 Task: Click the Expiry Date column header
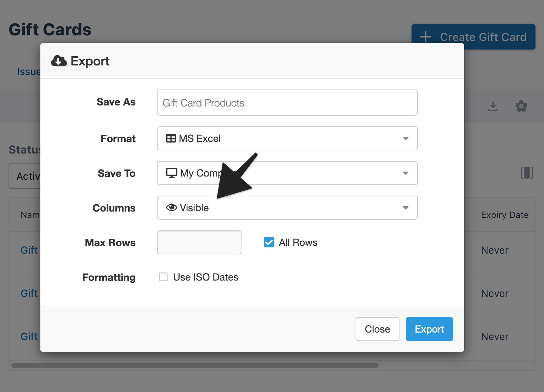(505, 215)
